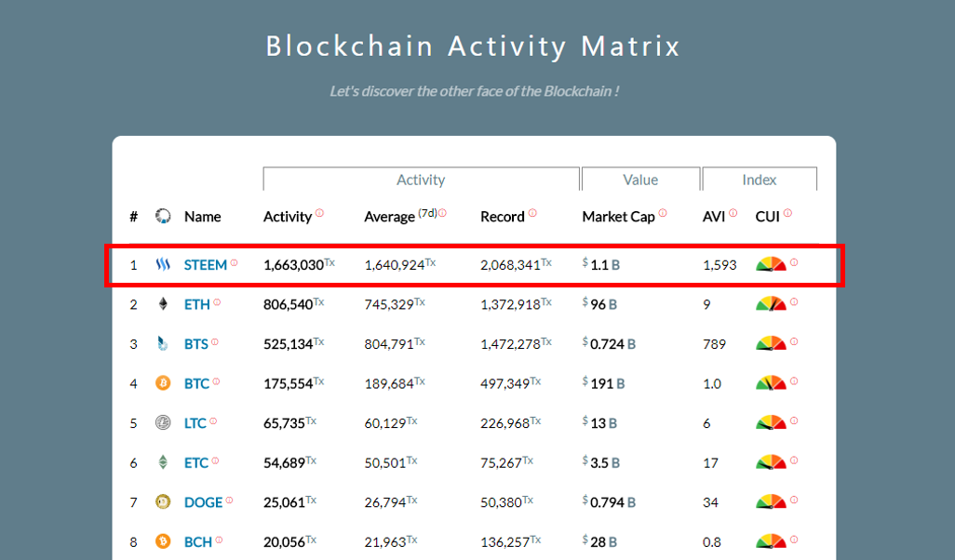Open the BTS blockchain link

pos(196,344)
